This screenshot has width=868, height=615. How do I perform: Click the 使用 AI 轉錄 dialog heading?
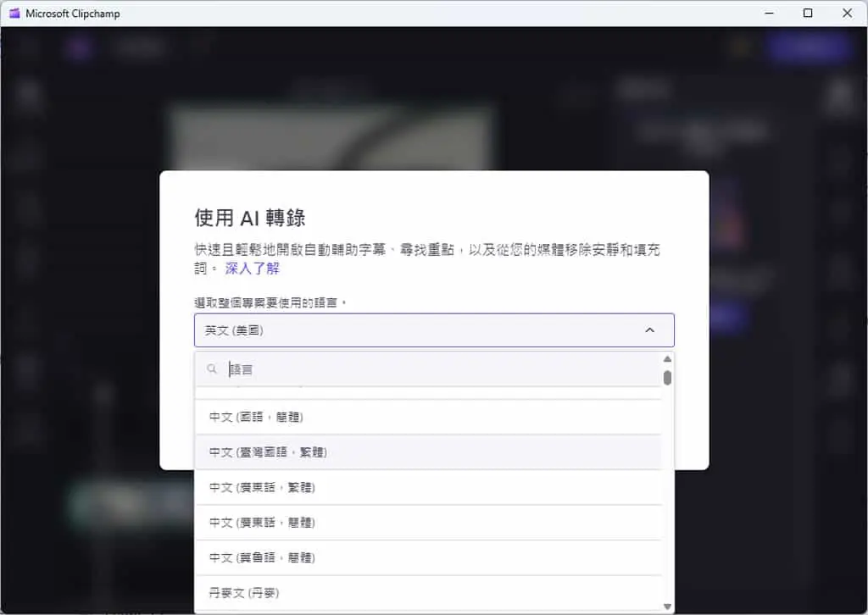250,218
